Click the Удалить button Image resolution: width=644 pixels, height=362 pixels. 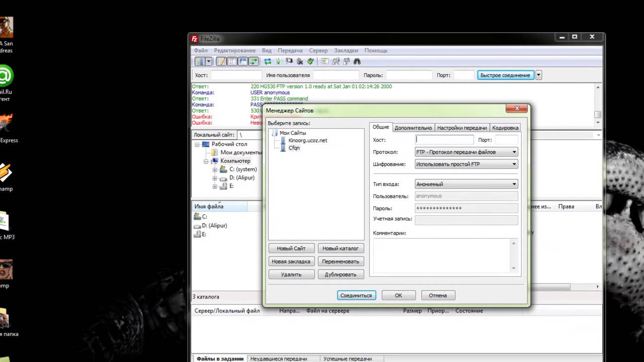pos(291,275)
